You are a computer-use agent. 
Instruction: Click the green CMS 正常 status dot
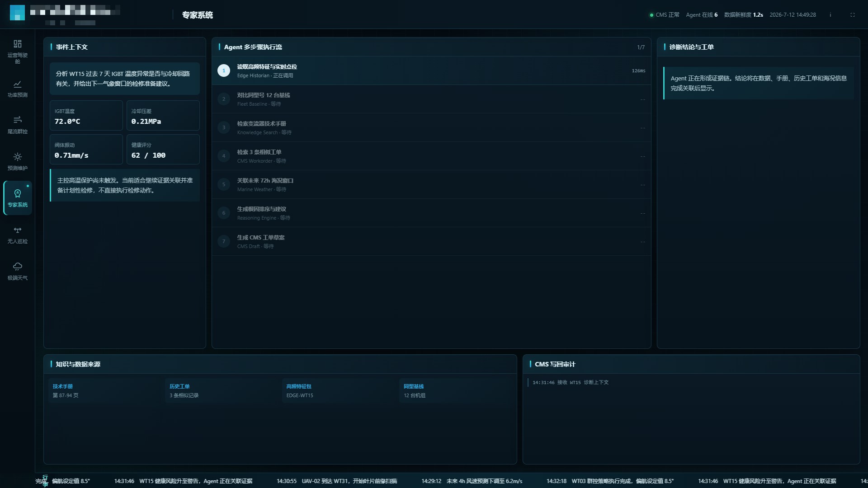(x=651, y=15)
